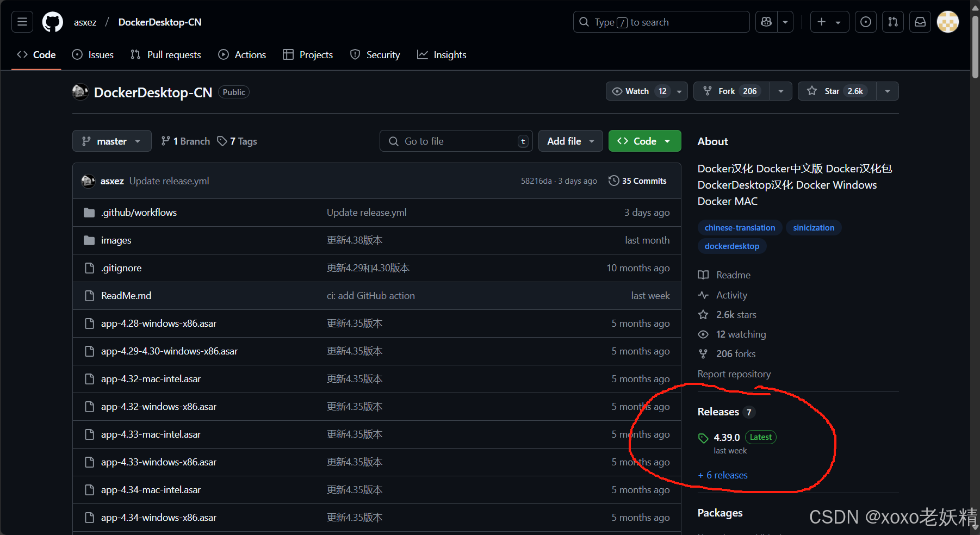
Task: Open app-4.33-mac-intel.asar file
Action: pyautogui.click(x=151, y=434)
